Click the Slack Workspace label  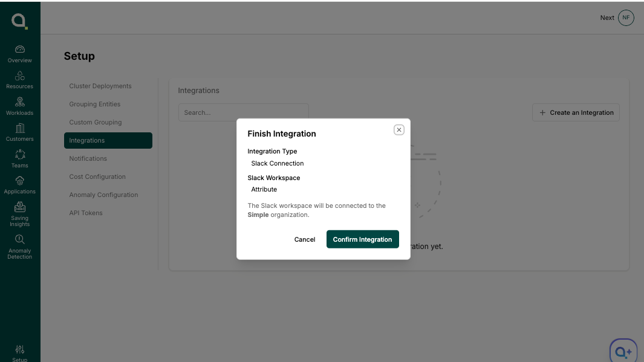(x=273, y=178)
